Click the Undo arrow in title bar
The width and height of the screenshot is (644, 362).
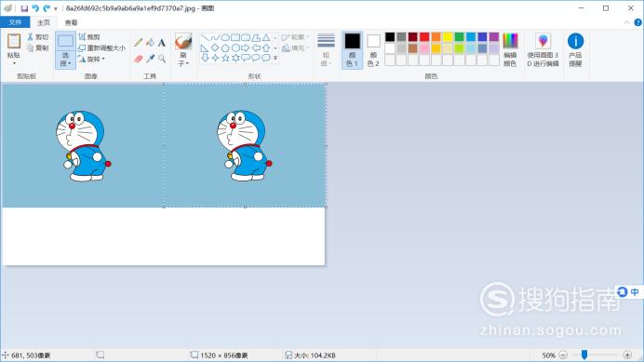[x=35, y=8]
